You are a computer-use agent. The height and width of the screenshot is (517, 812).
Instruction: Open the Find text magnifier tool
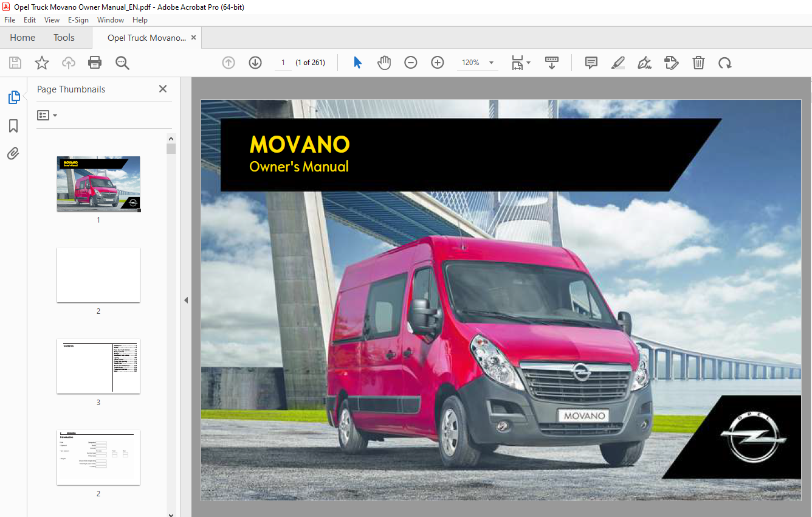point(122,63)
